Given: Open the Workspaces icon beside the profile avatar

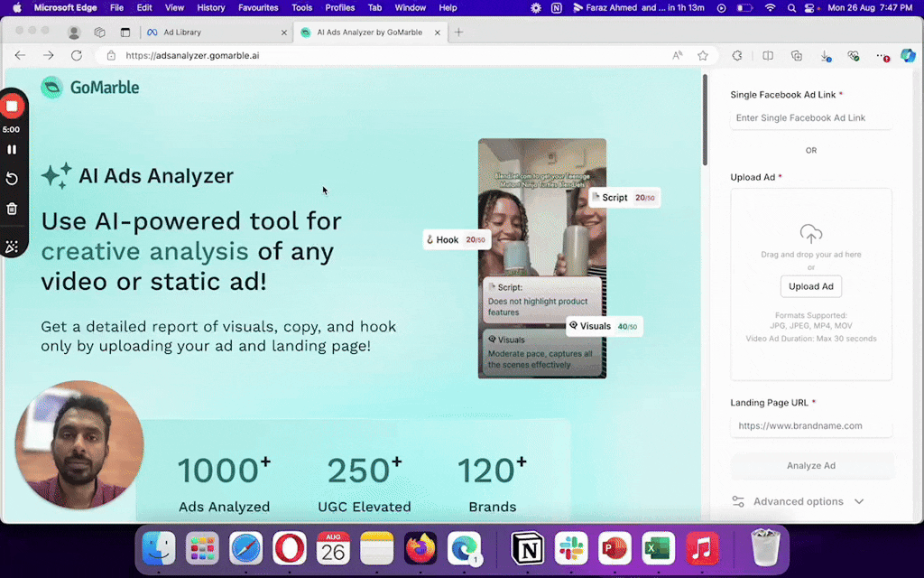Looking at the screenshot, I should pos(99,33).
